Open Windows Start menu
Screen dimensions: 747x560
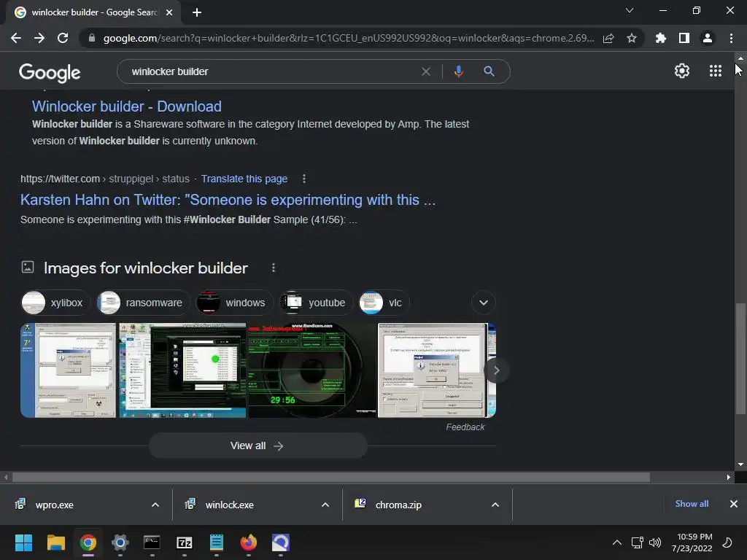(23, 542)
